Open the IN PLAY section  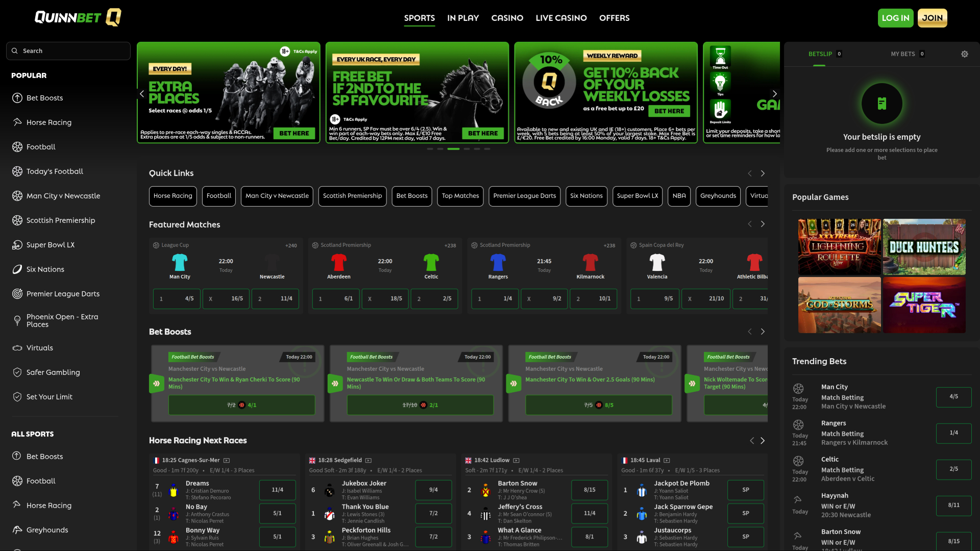point(462,18)
